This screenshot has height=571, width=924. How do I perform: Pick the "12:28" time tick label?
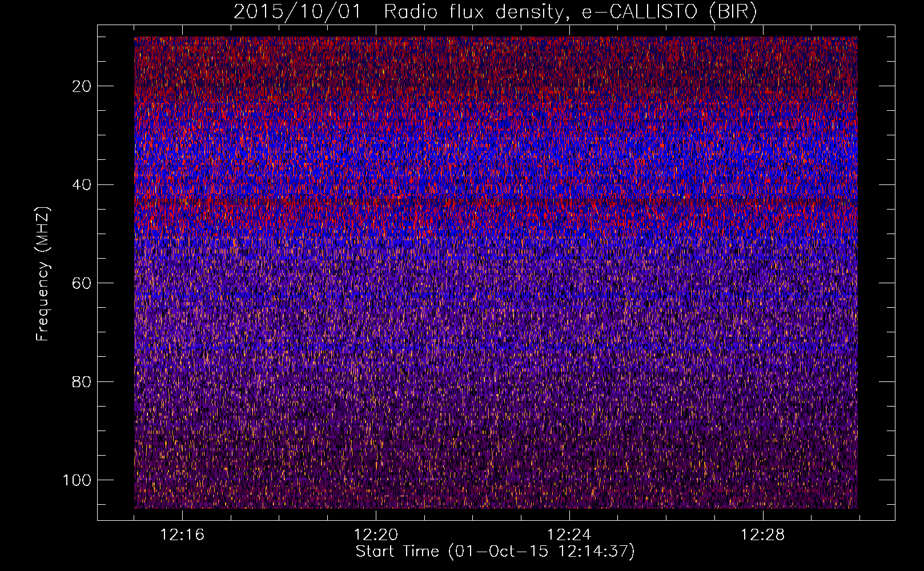763,535
